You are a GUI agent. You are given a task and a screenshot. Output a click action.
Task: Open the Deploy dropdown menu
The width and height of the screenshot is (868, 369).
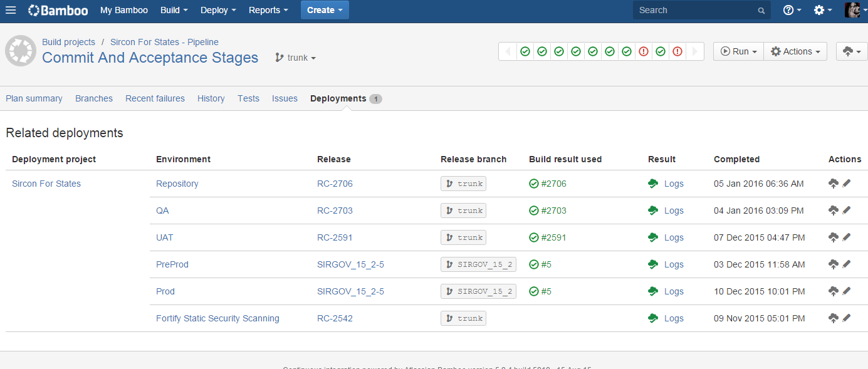[218, 10]
